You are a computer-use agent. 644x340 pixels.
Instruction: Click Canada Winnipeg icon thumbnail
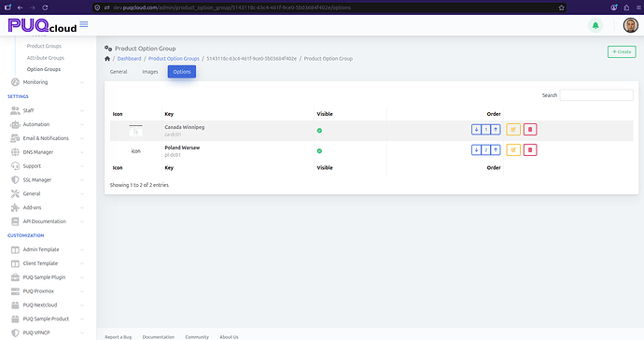136,131
